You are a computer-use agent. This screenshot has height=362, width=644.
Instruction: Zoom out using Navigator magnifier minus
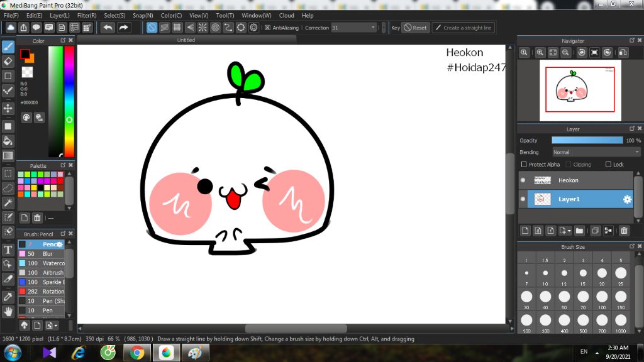[565, 53]
